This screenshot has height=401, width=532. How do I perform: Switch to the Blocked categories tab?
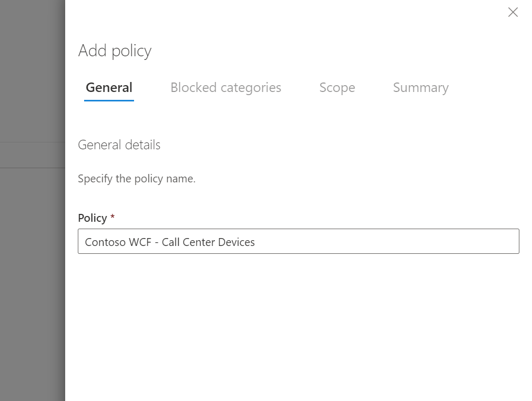(226, 88)
